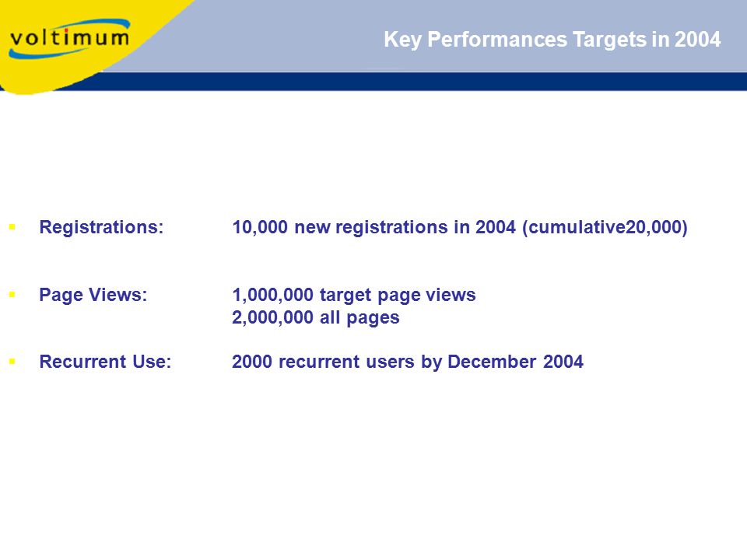
Task: Click '10,000 new registrations in 2004 (cumulative20,000)' text
Action: click(x=460, y=228)
